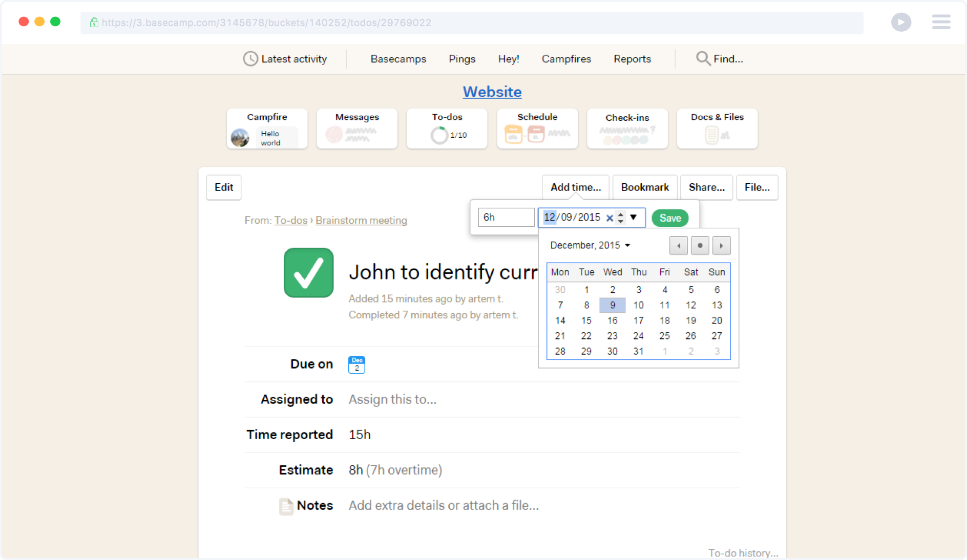
Task: Open the Docs & Files card icon
Action: pos(717,135)
